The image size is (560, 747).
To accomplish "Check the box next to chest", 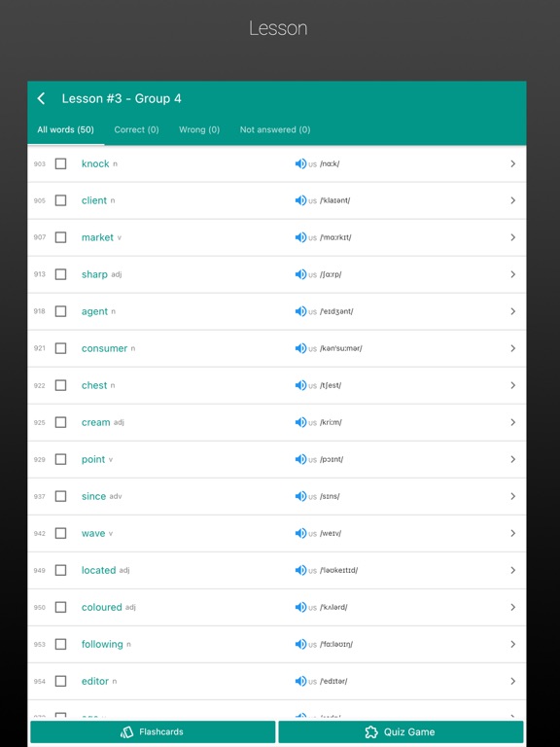I will tap(60, 385).
